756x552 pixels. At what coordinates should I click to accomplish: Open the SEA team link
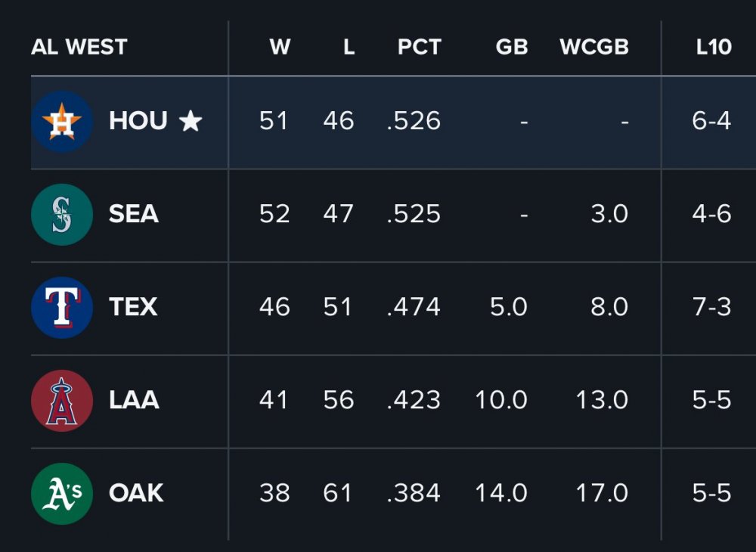click(x=134, y=214)
